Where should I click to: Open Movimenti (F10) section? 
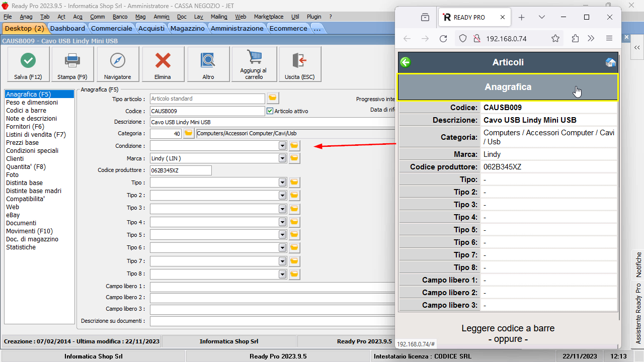(29, 231)
